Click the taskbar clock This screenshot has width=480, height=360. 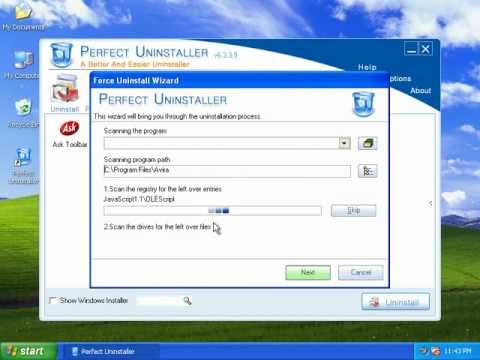tap(458, 351)
